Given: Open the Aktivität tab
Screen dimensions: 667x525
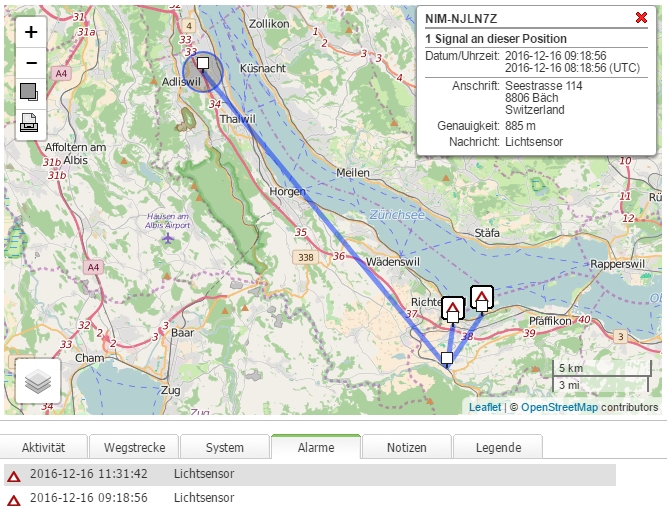Looking at the screenshot, I should pyautogui.click(x=43, y=447).
